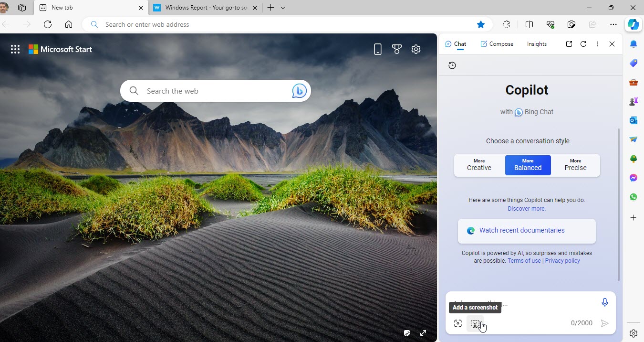Click Watch recent documentaries suggestion
The width and height of the screenshot is (644, 342).
527,231
